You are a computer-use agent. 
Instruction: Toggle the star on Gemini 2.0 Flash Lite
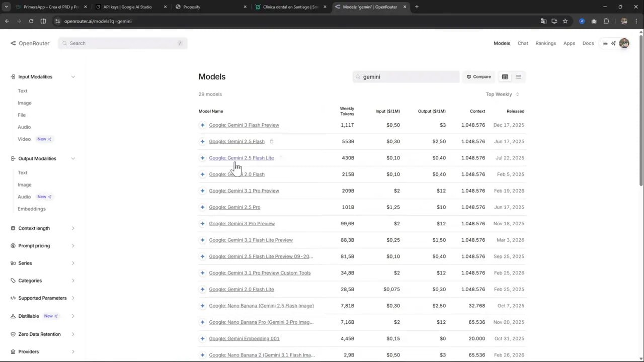[202, 289]
